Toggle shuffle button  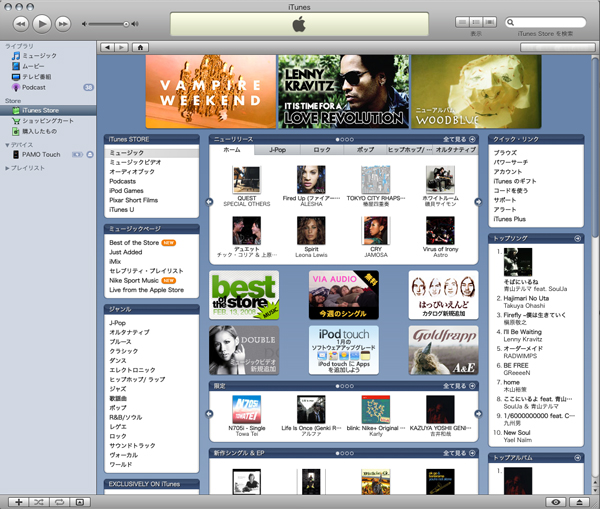click(39, 502)
